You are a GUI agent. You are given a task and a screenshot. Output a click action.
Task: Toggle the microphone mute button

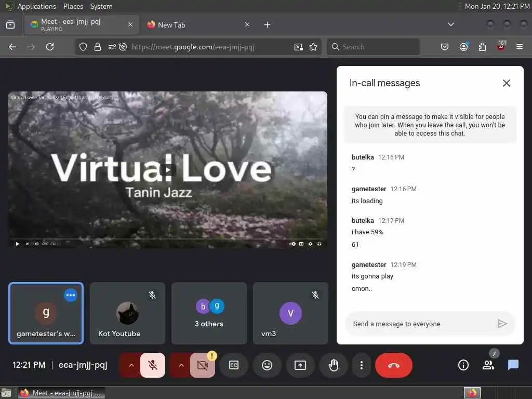153,365
